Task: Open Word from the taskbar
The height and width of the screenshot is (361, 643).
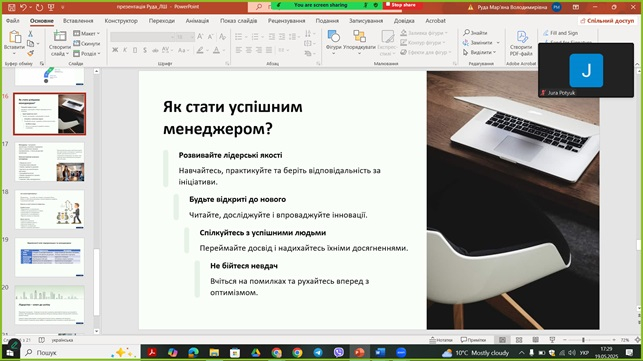Action: click(380, 352)
